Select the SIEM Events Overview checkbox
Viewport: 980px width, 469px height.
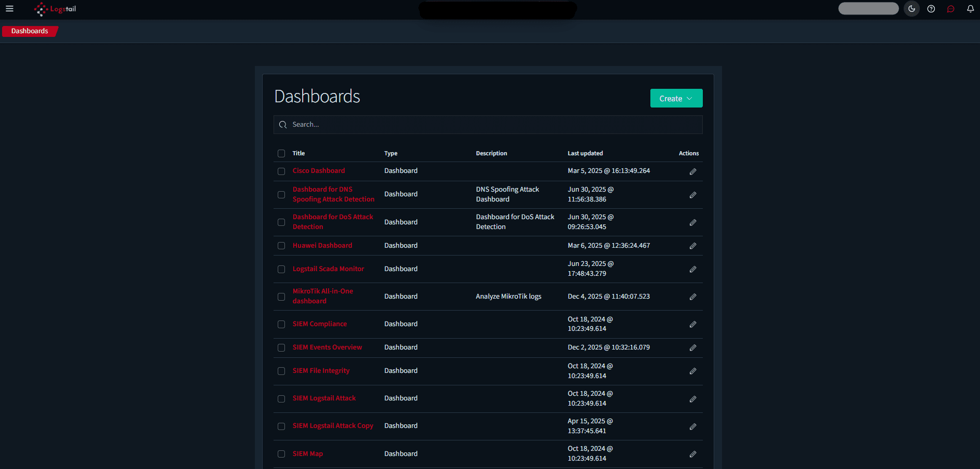coord(281,347)
